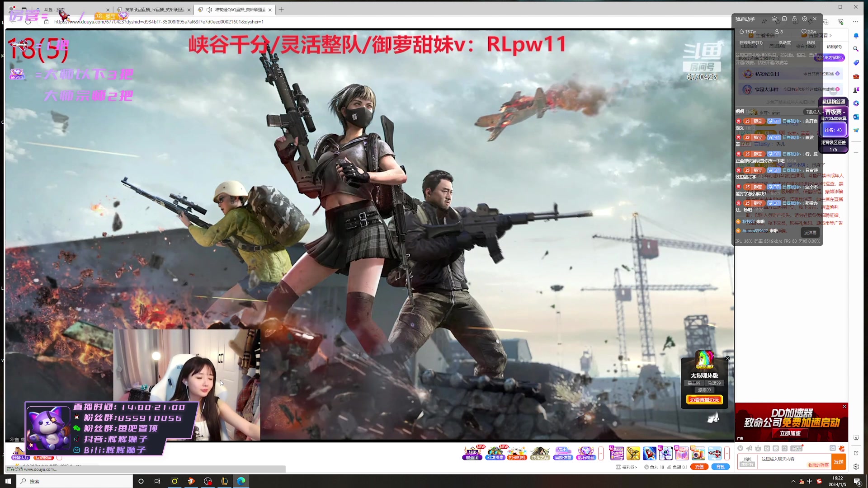Screen dimensions: 868x488
Task: Select the astronaut gift icon
Action: (665, 453)
